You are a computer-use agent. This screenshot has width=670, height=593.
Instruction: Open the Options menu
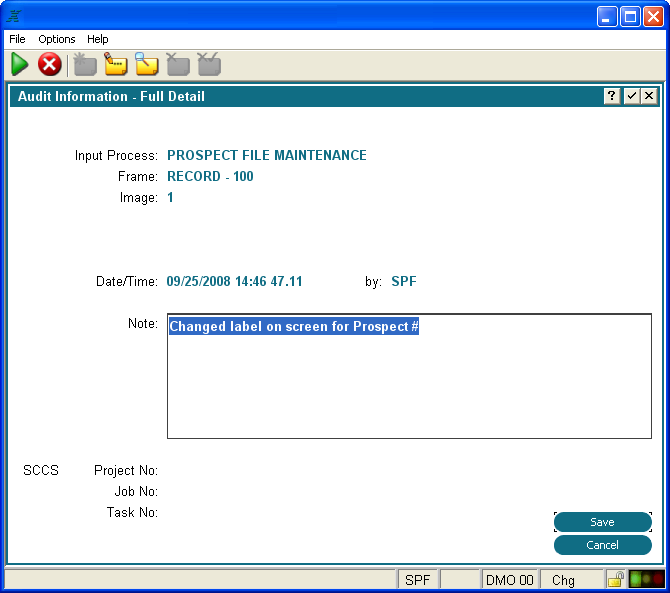coord(57,39)
